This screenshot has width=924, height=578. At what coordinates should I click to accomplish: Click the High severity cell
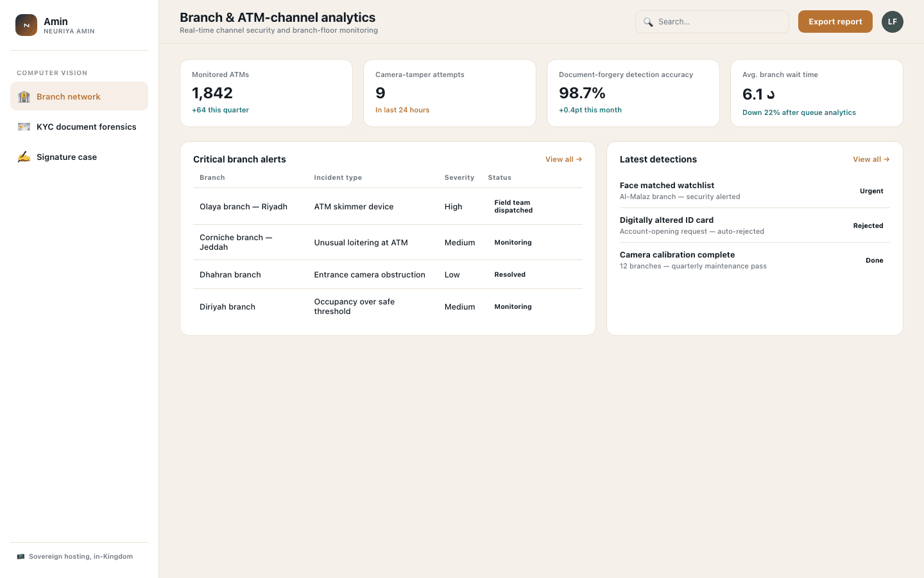point(453,206)
